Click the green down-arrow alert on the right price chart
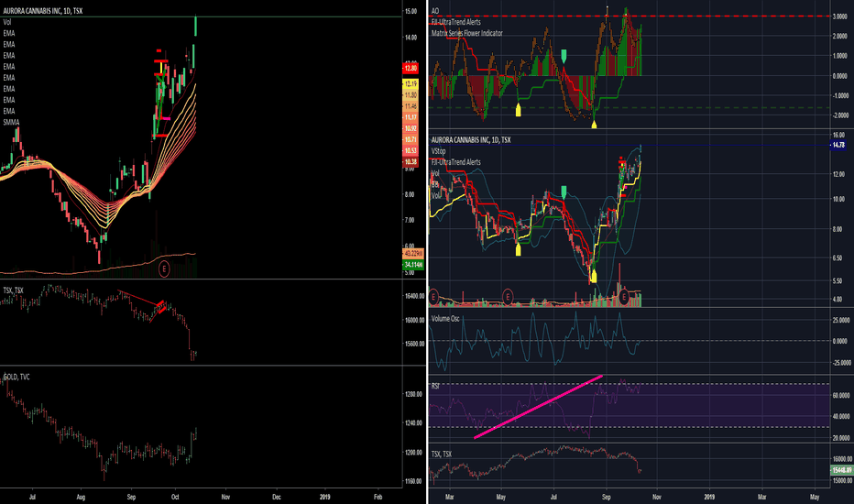 564,192
